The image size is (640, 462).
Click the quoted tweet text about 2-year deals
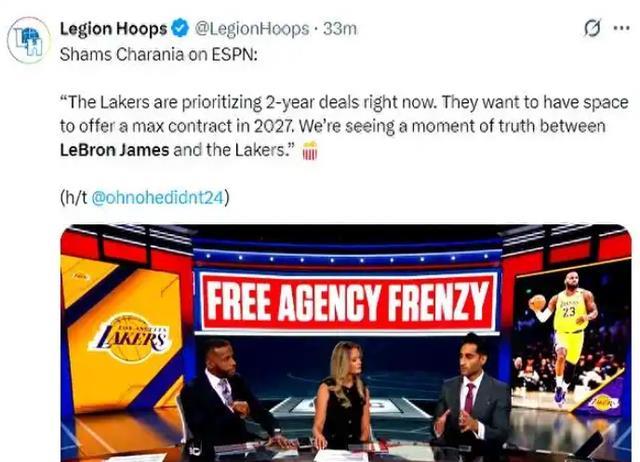[344, 126]
